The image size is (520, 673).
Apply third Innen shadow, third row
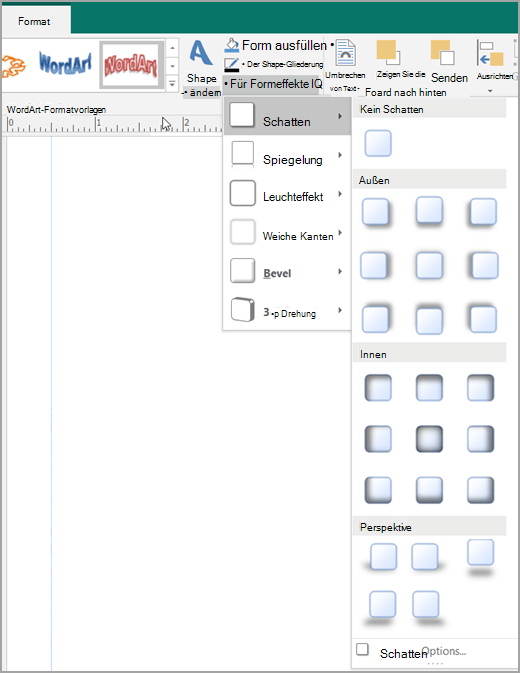pyautogui.click(x=481, y=490)
